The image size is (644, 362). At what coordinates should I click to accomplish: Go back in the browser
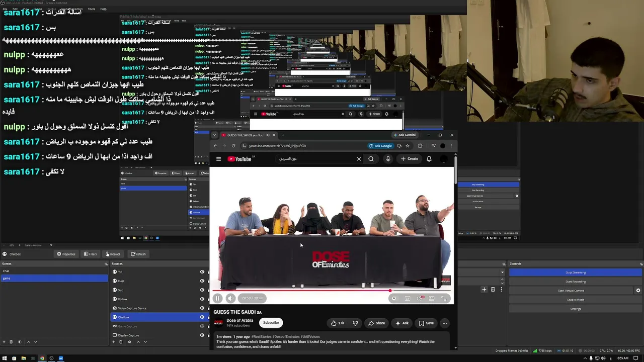215,146
